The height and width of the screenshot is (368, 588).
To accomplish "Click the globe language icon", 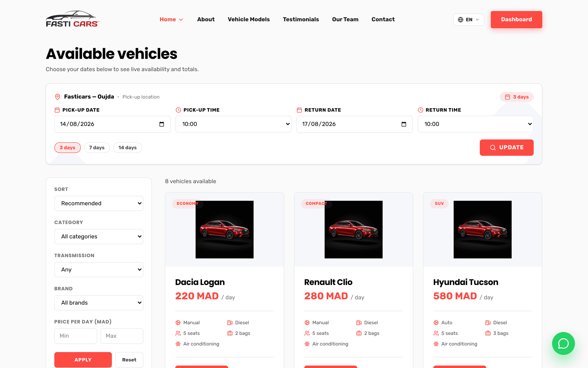I will (460, 20).
